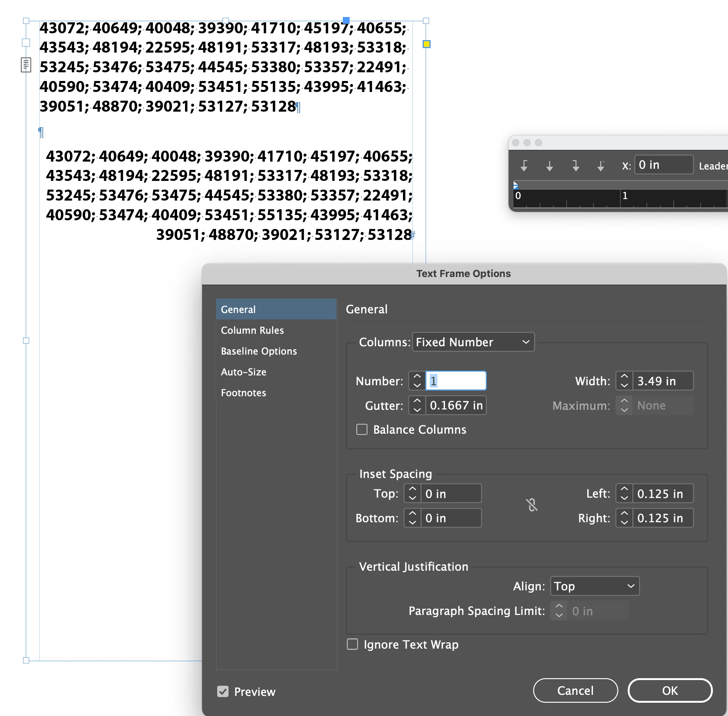Image resolution: width=728 pixels, height=716 pixels.
Task: Open the Columns Fixed Number dropdown
Action: [473, 342]
